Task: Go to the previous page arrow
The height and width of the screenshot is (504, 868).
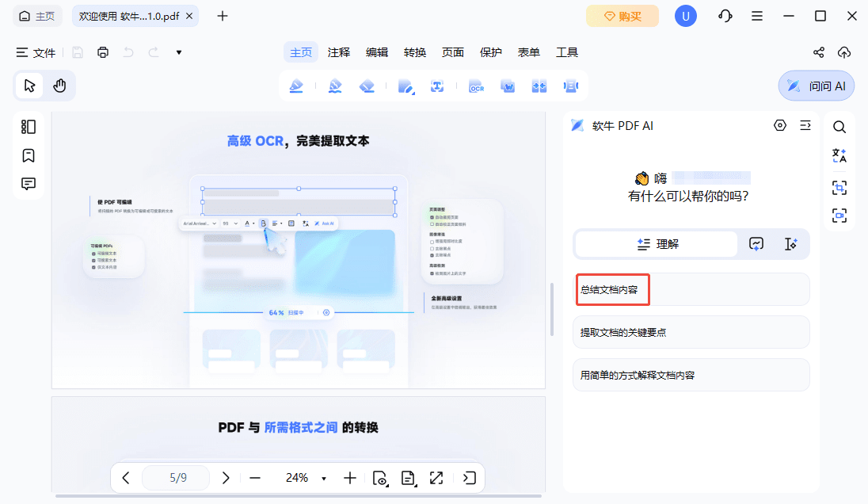Action: tap(126, 478)
